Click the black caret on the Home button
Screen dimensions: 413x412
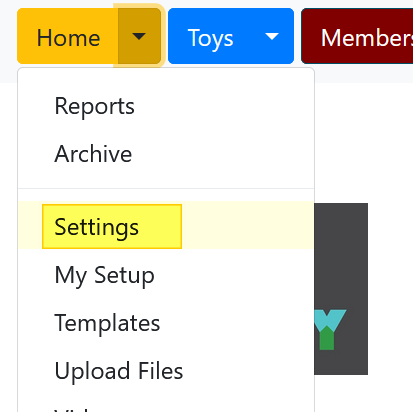pyautogui.click(x=139, y=36)
